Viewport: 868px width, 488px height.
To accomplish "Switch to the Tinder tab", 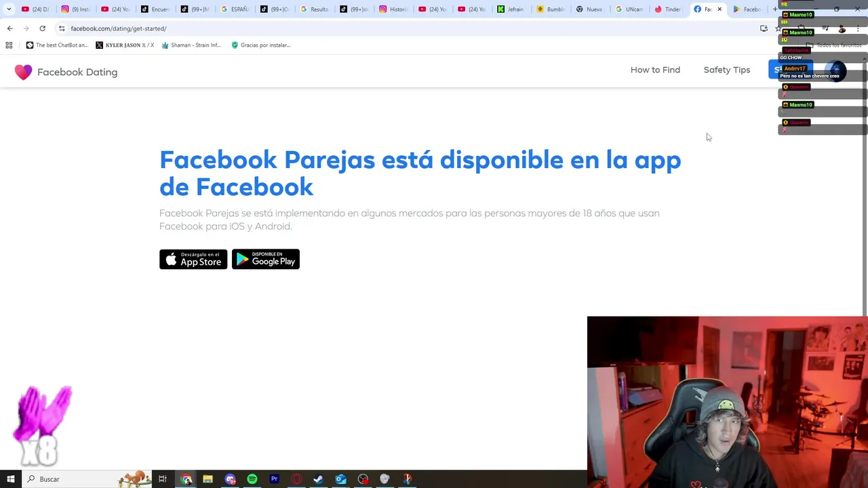I will coord(668,9).
